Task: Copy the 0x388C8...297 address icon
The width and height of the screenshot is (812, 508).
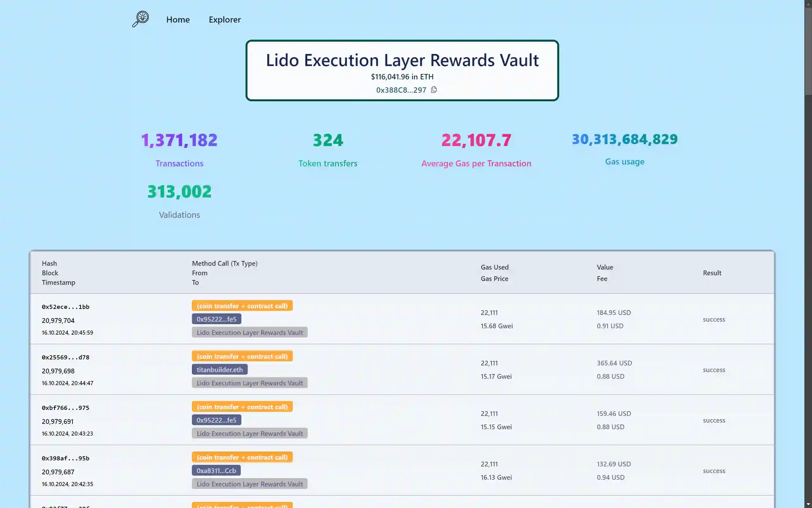Action: (x=434, y=90)
